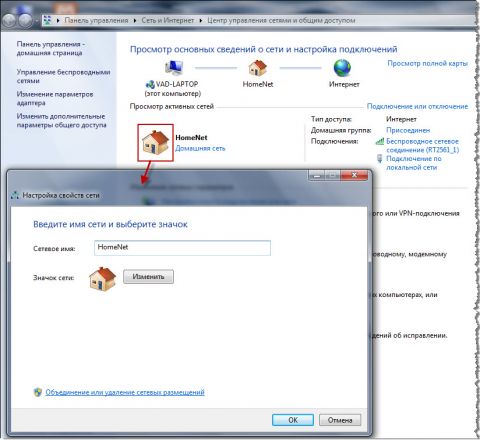Image resolution: width=480 pixels, height=440 pixels.
Task: Open the Домашняя сеть link
Action: tap(200, 148)
